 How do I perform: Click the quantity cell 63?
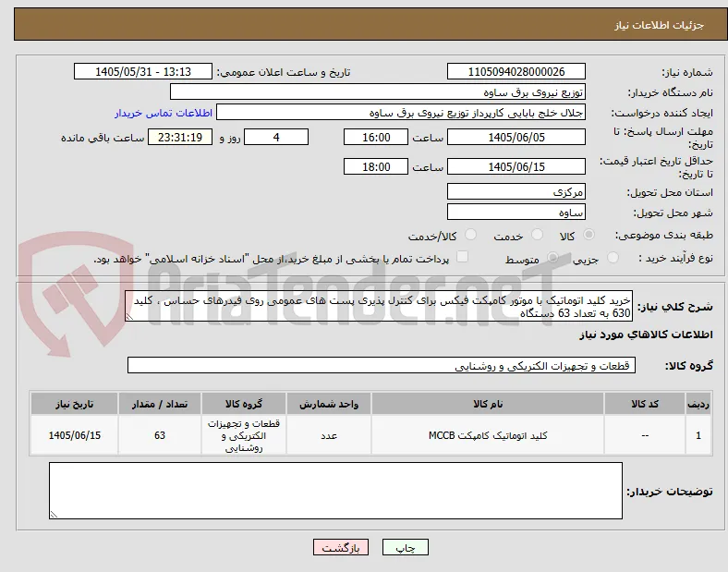coord(160,435)
